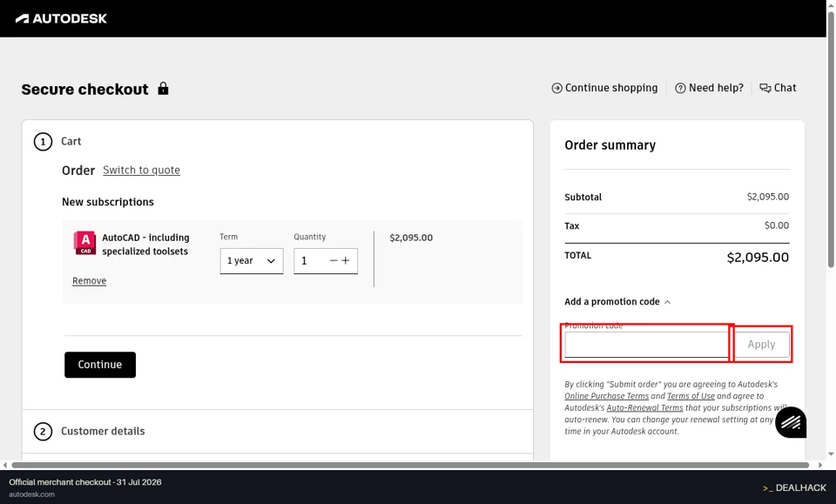Click the DEALHACK label in footer
Viewport: 836px width, 504px height.
tap(794, 488)
